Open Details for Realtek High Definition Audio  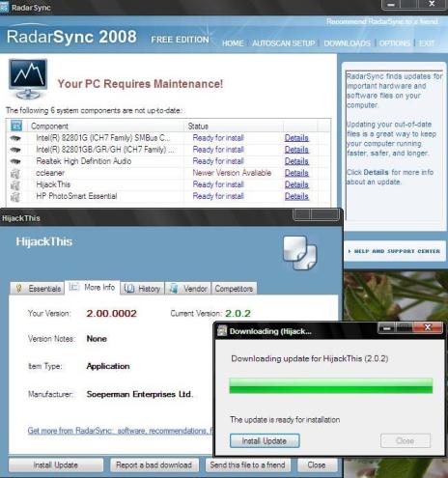click(x=296, y=161)
